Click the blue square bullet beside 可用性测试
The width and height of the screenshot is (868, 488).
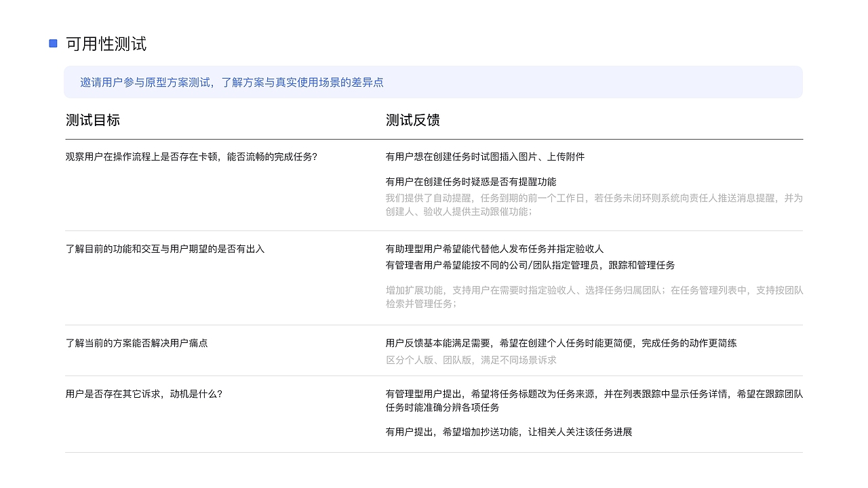53,43
